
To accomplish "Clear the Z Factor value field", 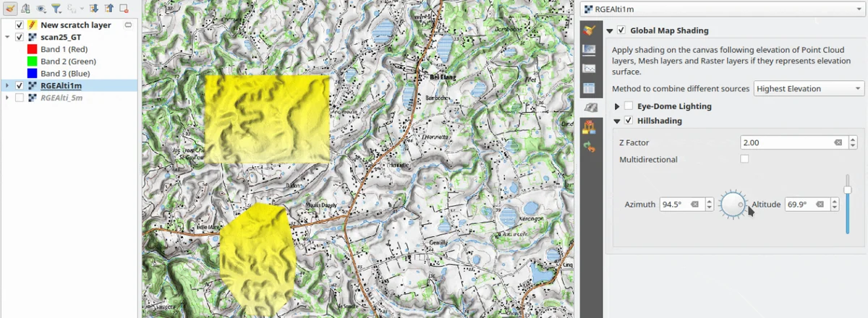I will (x=838, y=143).
